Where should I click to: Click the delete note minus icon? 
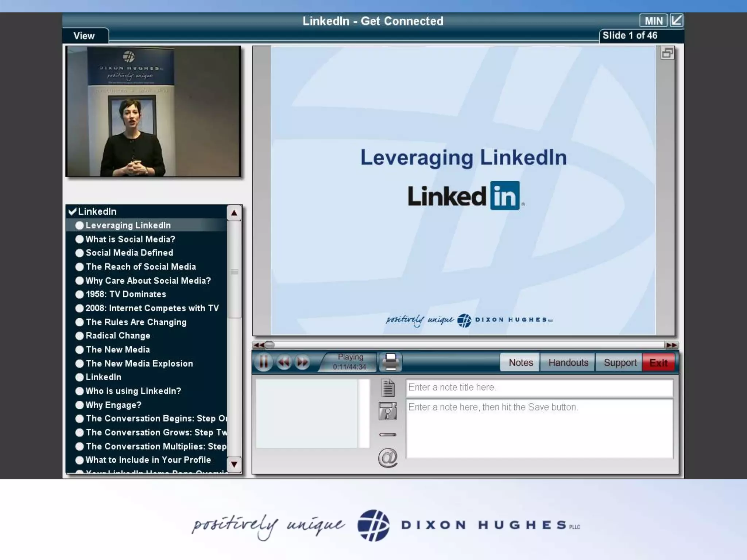point(387,435)
